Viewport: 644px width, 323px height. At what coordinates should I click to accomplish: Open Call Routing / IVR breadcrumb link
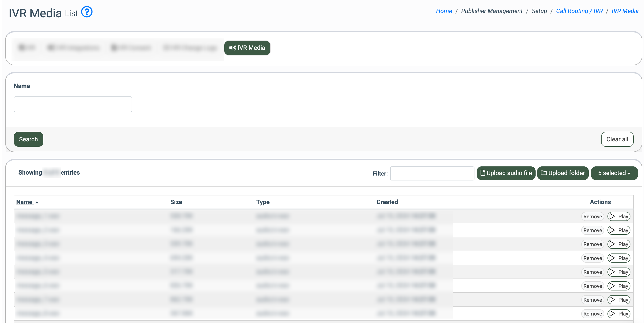pos(579,11)
